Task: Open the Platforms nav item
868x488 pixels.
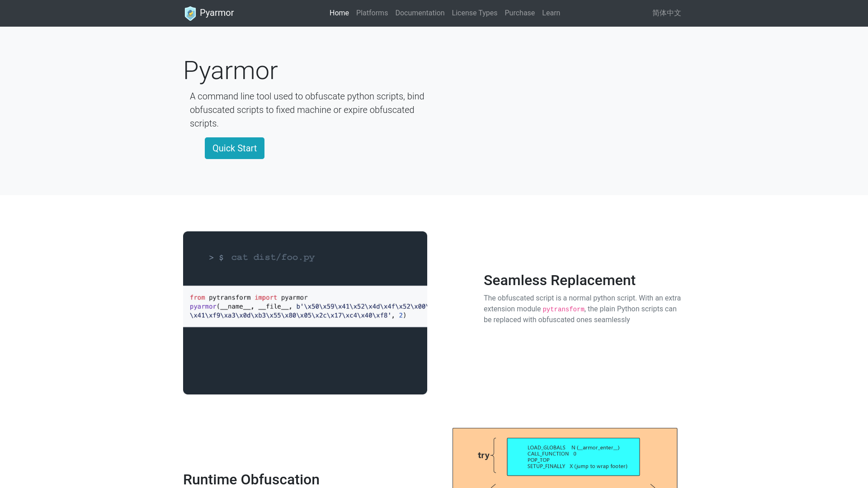Action: tap(372, 13)
